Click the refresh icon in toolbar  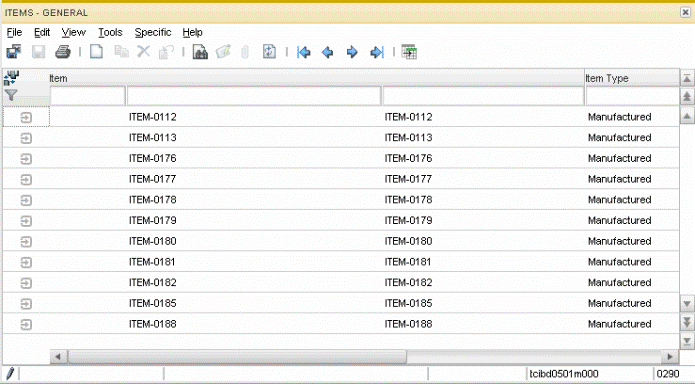coord(269,51)
